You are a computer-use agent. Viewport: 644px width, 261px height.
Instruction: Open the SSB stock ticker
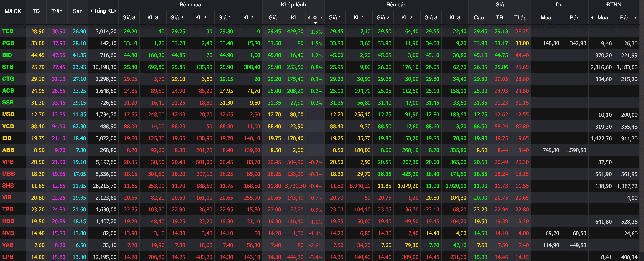click(8, 102)
